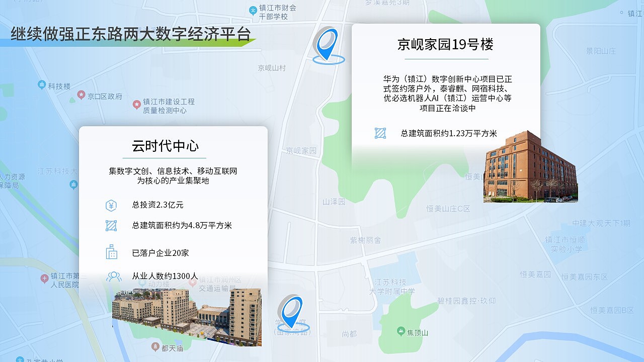Click the building icon beside 已落户企业20家
The image size is (644, 362).
click(x=112, y=253)
